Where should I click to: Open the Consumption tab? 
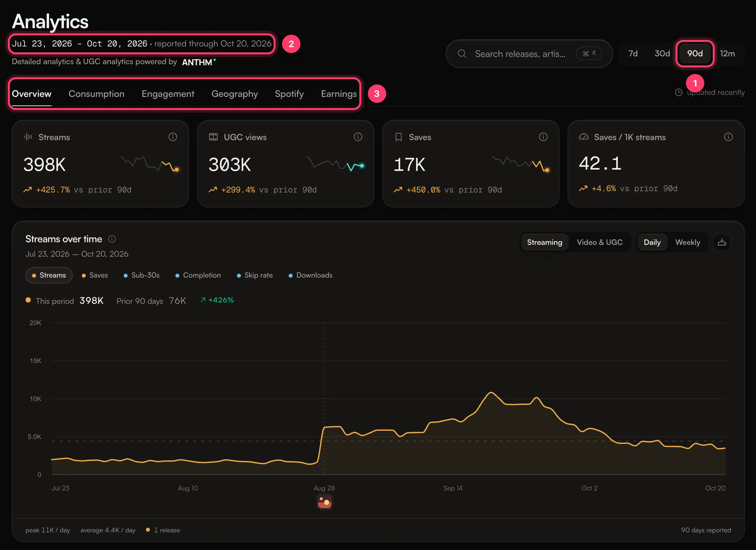[96, 94]
